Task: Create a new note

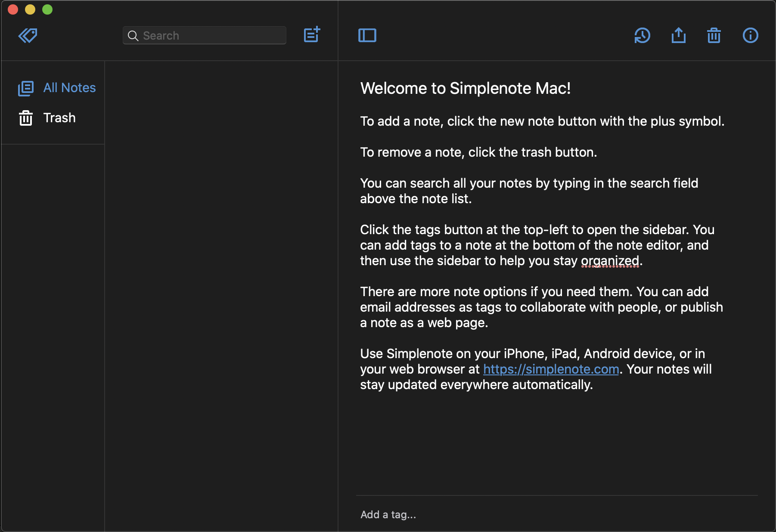Action: pos(312,35)
